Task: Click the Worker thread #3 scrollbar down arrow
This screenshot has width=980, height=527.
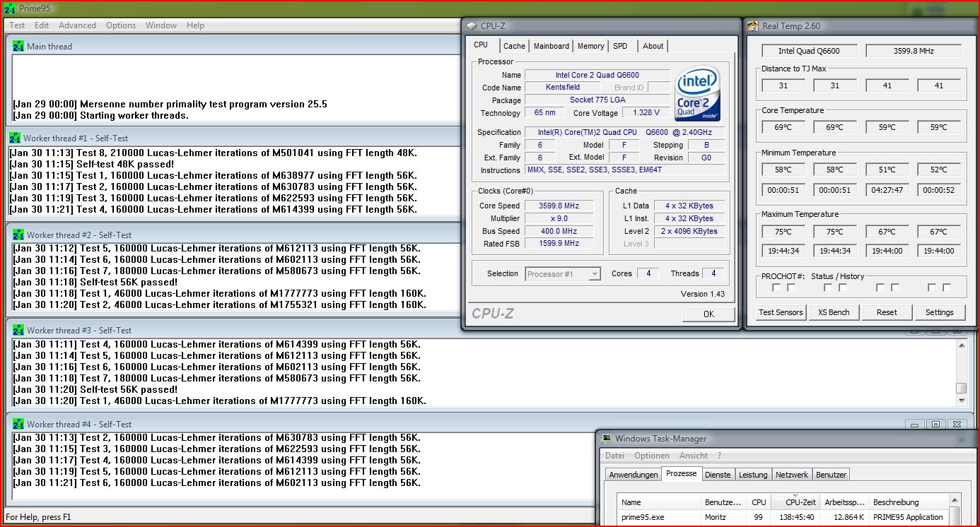Action: [961, 401]
